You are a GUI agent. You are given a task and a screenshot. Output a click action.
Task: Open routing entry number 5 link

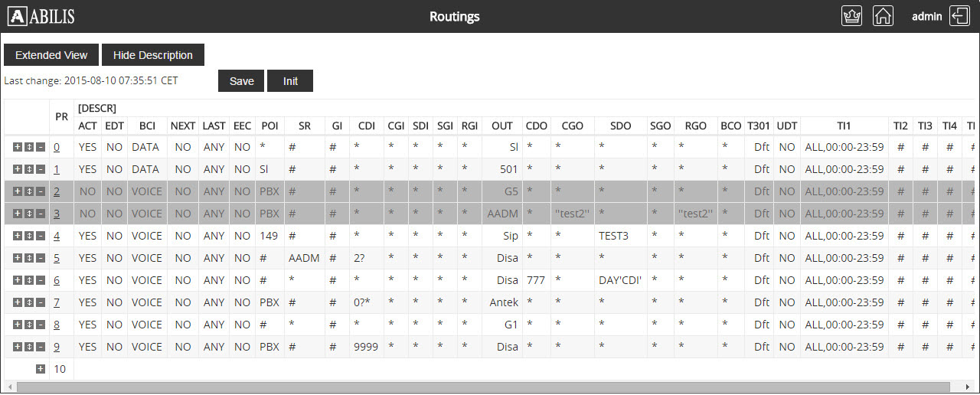coord(57,258)
